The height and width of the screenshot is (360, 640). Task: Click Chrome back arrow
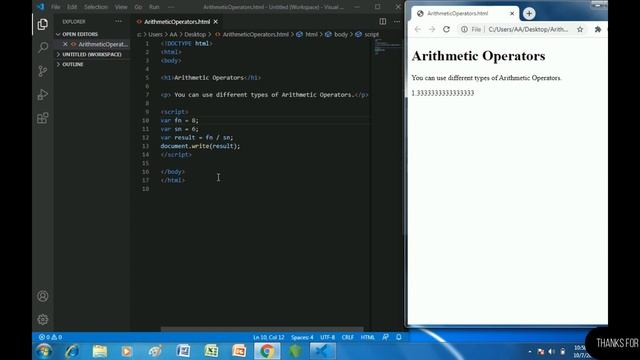click(417, 29)
